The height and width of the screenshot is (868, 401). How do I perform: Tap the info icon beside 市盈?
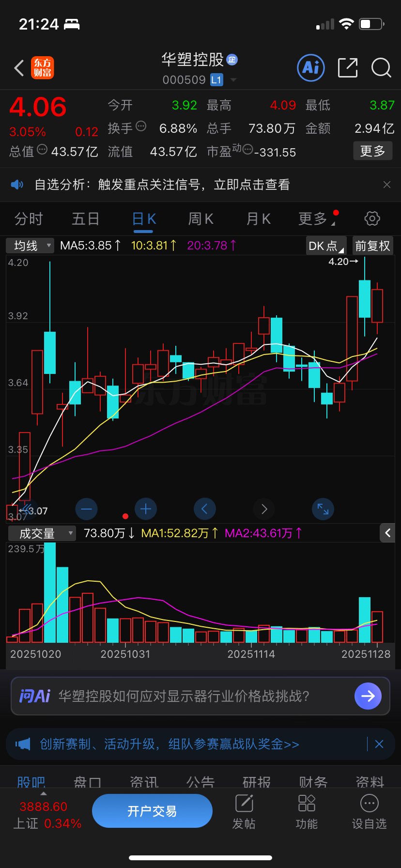coord(247,149)
